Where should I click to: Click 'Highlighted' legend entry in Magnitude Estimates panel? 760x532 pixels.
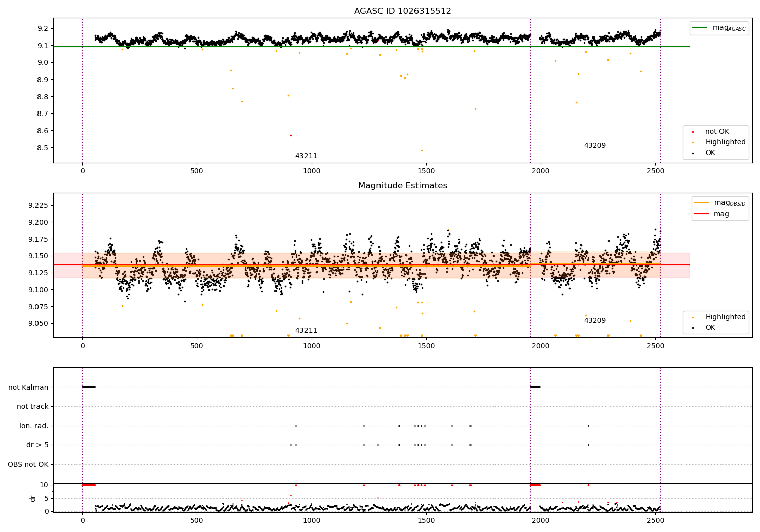coord(726,317)
